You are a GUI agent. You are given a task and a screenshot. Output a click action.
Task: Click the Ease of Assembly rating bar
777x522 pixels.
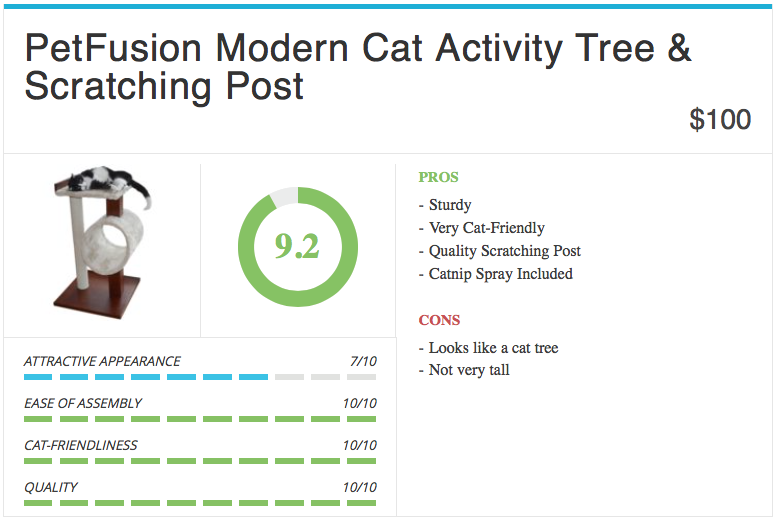tap(200, 419)
